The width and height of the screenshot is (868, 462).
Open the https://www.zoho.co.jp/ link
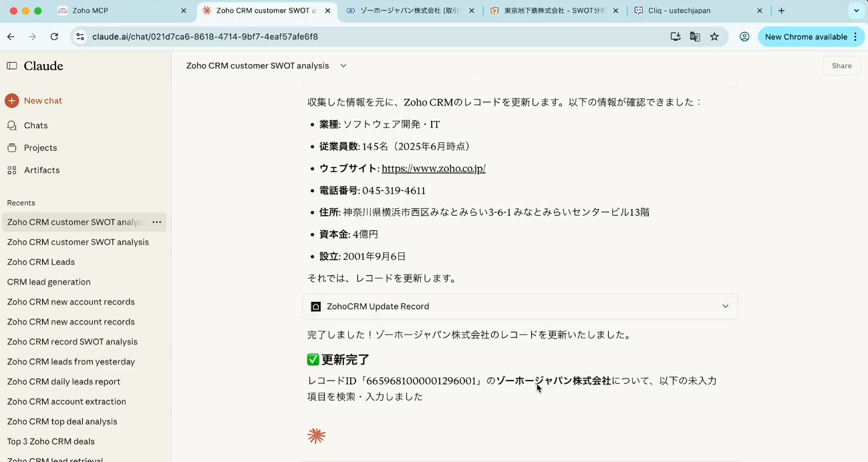[x=433, y=168]
